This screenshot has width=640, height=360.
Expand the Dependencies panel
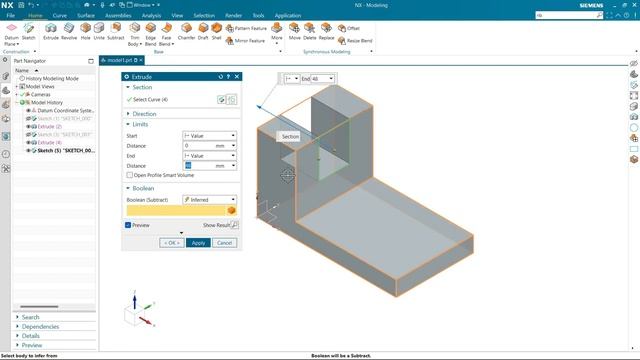click(38, 327)
